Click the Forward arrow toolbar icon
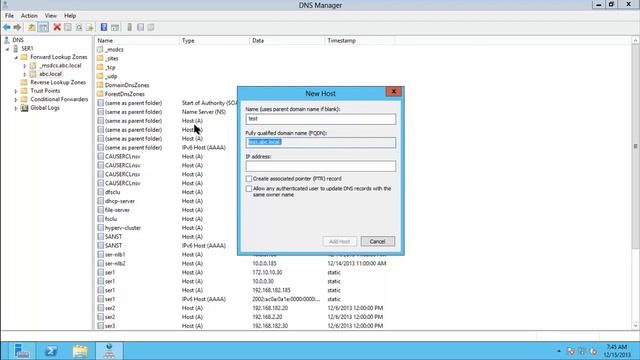 pyautogui.click(x=17, y=27)
